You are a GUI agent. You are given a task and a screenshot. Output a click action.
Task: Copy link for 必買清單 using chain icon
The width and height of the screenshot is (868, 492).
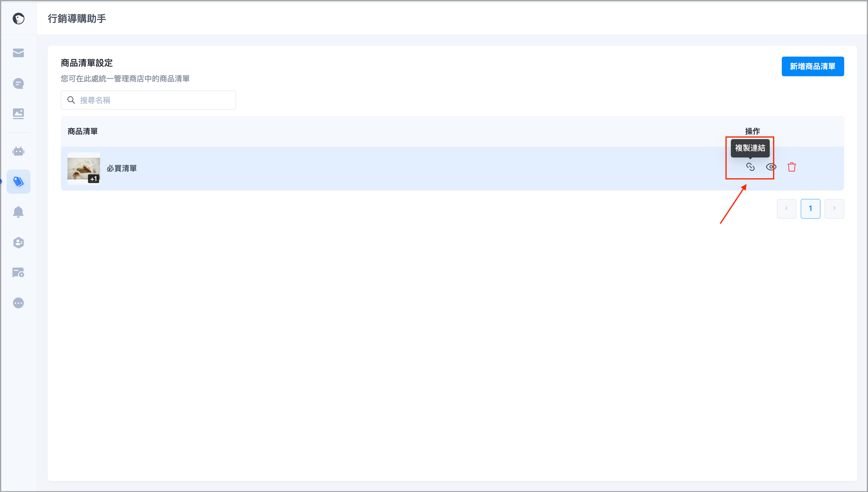point(750,167)
